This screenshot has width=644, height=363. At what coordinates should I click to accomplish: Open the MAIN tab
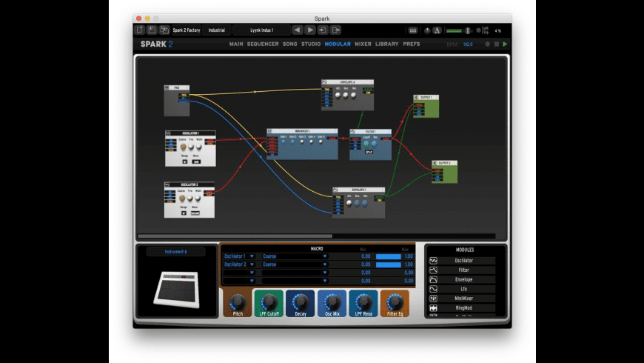tap(236, 44)
